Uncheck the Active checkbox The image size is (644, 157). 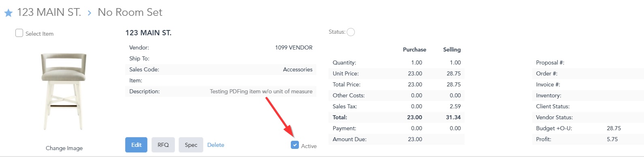(295, 145)
